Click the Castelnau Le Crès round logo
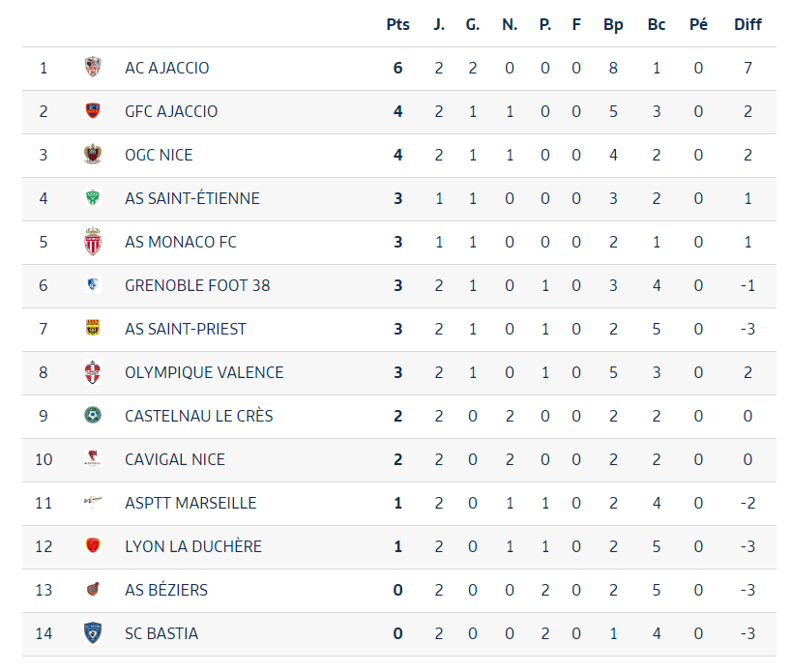 [x=93, y=416]
